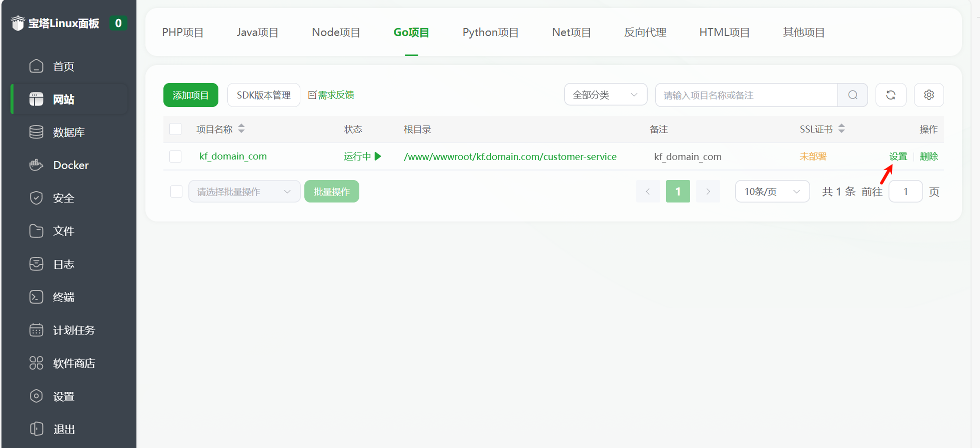
Task: Open the 请选择批量操作 batch action dropdown
Action: pos(244,191)
